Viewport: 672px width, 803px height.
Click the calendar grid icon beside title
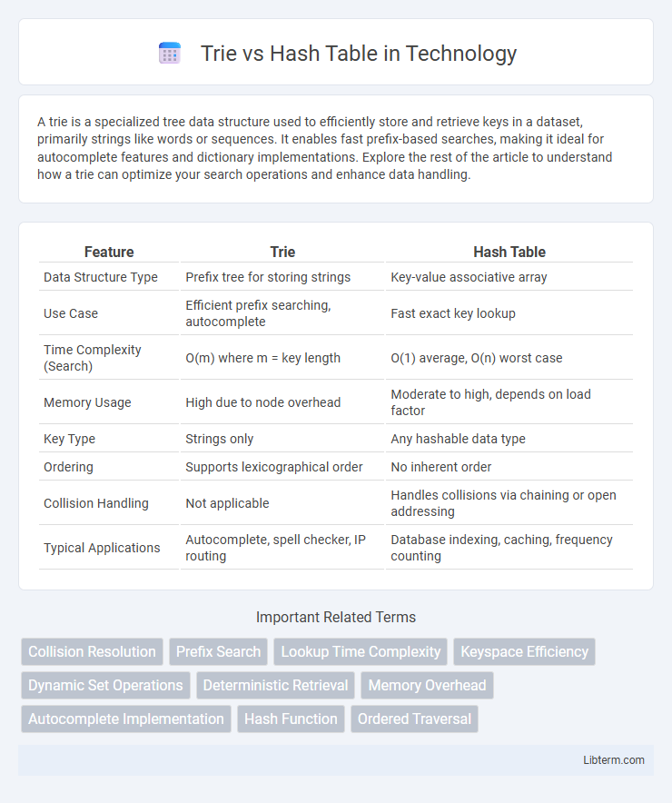[x=170, y=54]
